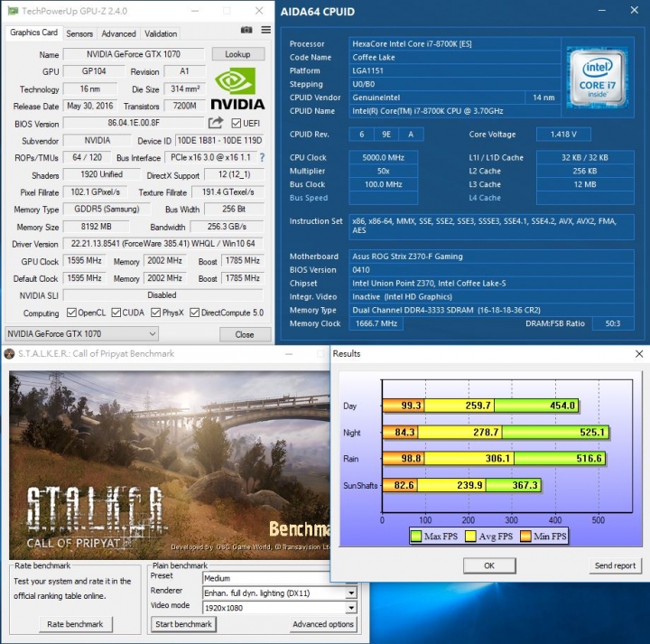This screenshot has height=644, width=650.
Task: Click the Day Max FPS bar 454.0
Action: click(x=536, y=406)
